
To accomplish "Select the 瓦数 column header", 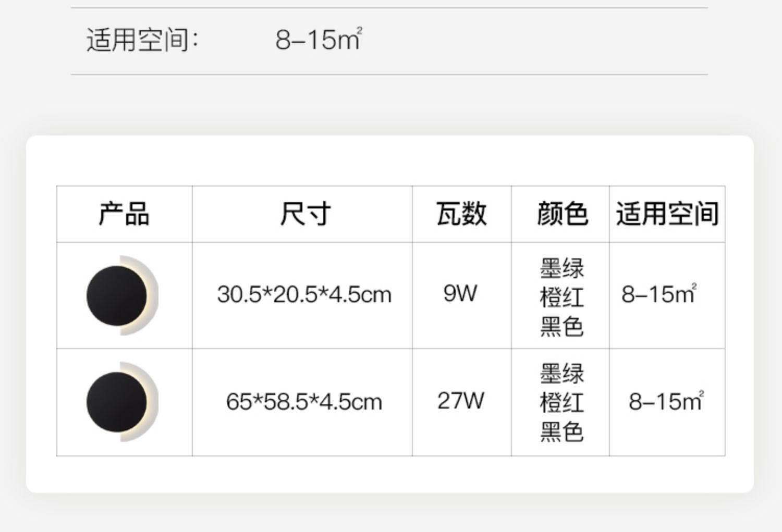I will pyautogui.click(x=461, y=214).
